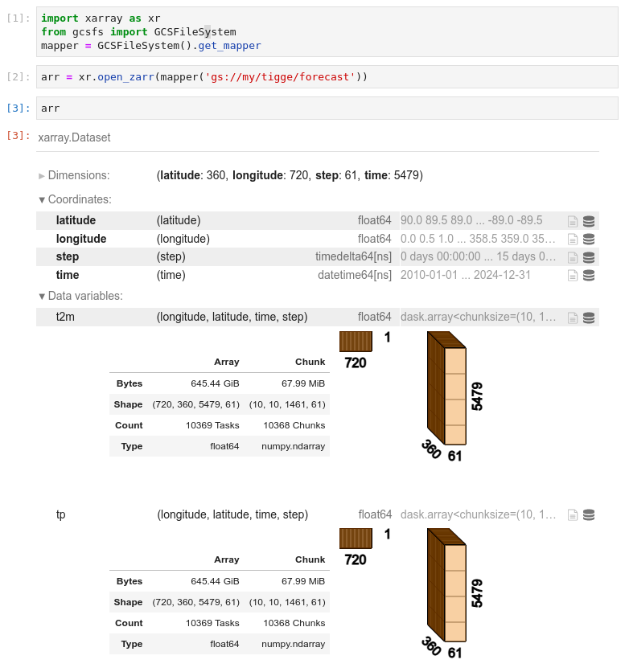This screenshot has height=672, width=625.
Task: Show attributes for the time coordinate
Action: [x=572, y=275]
